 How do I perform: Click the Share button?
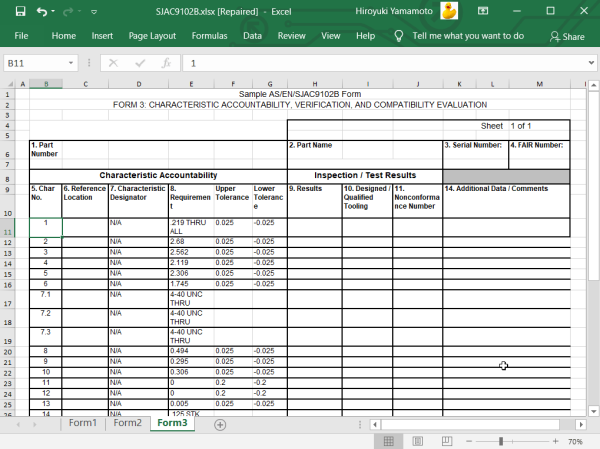566,36
